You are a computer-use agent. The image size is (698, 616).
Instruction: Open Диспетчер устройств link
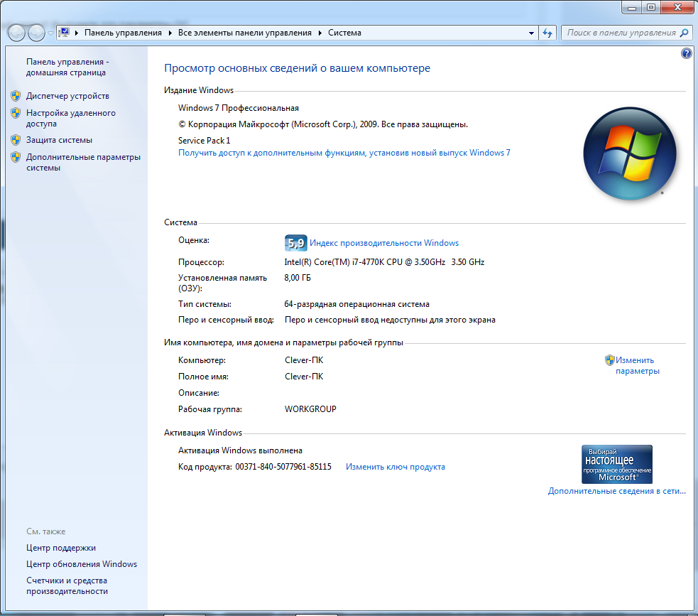click(x=67, y=96)
